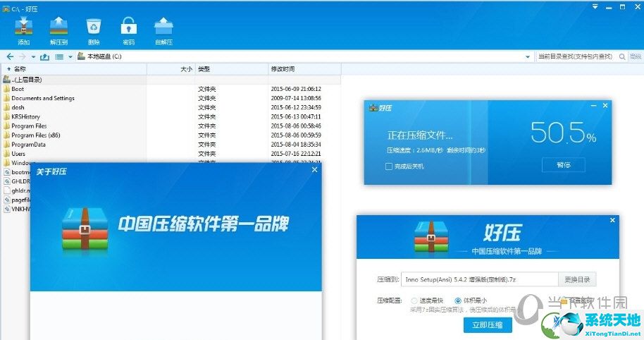This screenshot has width=644, height=340.
Task: Select the 体积最小 radio option
Action: click(x=457, y=300)
